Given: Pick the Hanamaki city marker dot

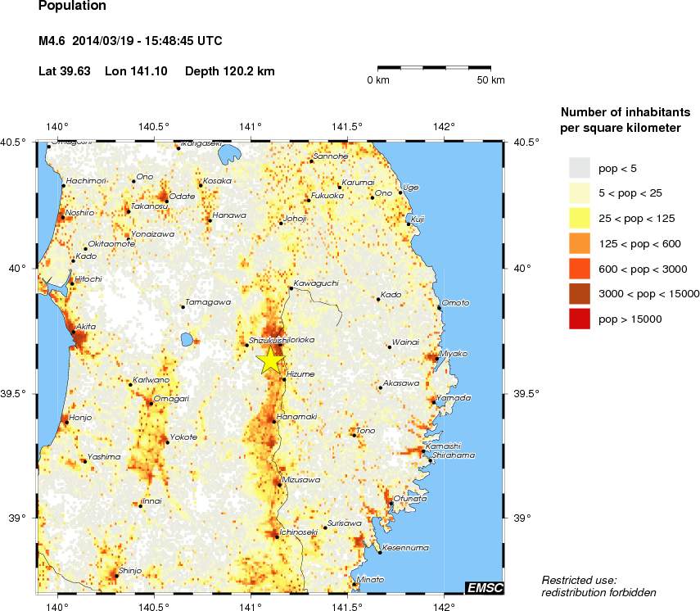Looking at the screenshot, I should click(x=273, y=422).
